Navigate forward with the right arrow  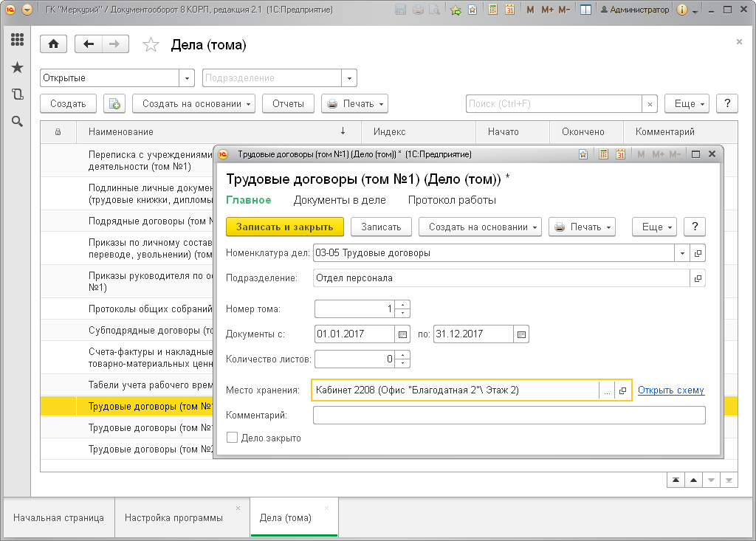114,44
